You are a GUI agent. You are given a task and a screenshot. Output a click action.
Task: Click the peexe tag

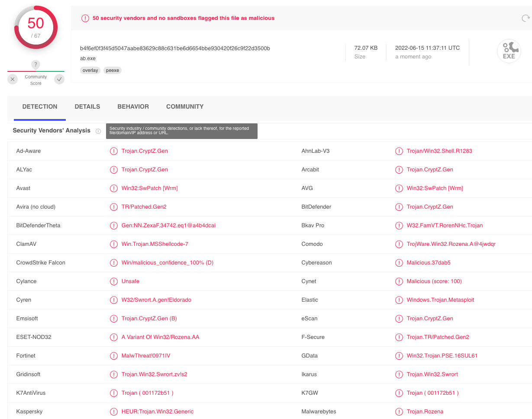click(x=113, y=70)
